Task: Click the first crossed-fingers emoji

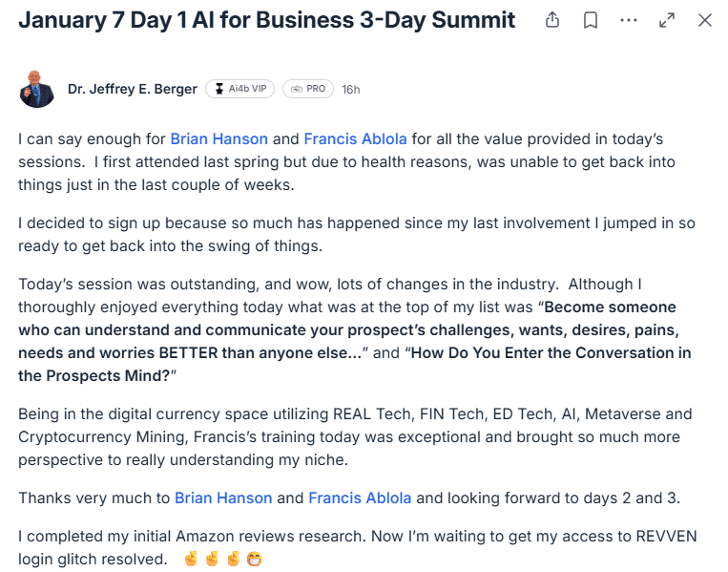Action: [191, 559]
